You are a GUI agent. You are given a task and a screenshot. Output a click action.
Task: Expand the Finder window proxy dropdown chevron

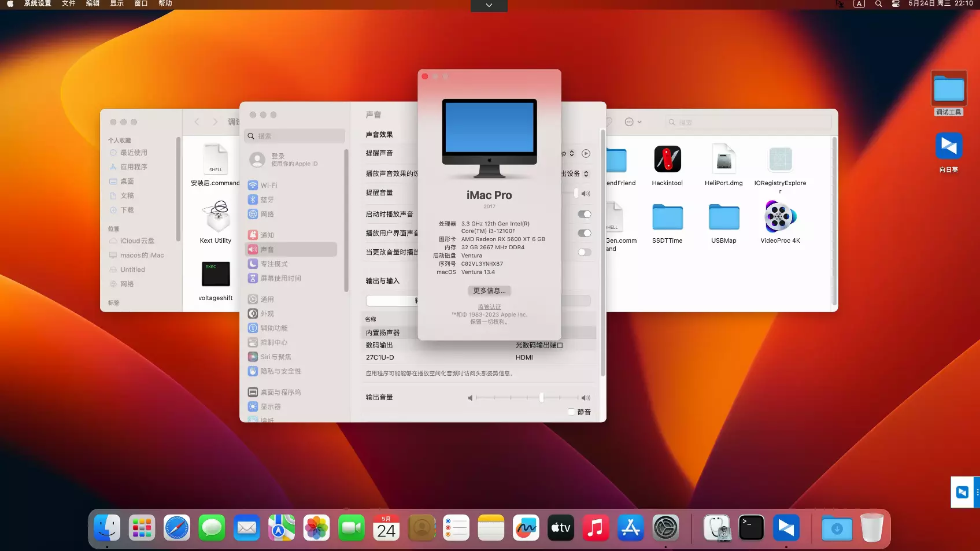tap(640, 122)
